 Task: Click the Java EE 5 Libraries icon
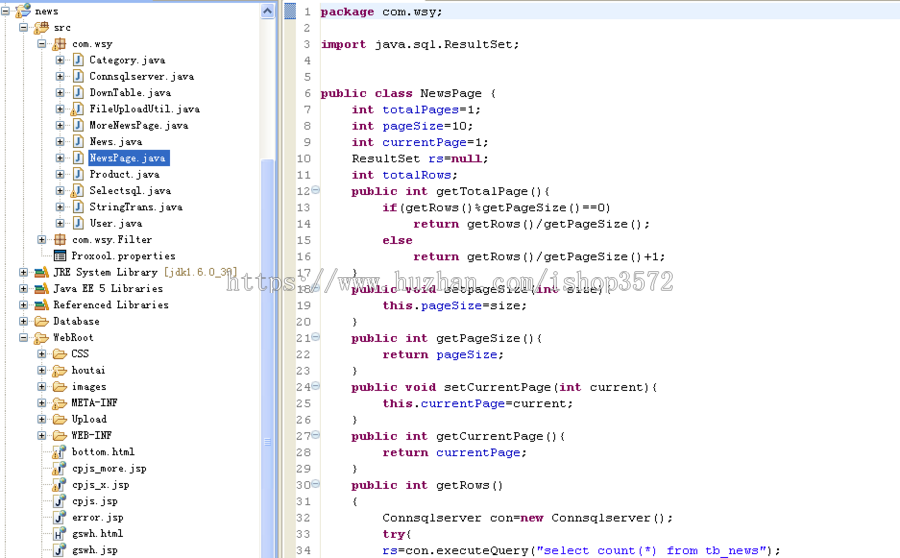[41, 288]
